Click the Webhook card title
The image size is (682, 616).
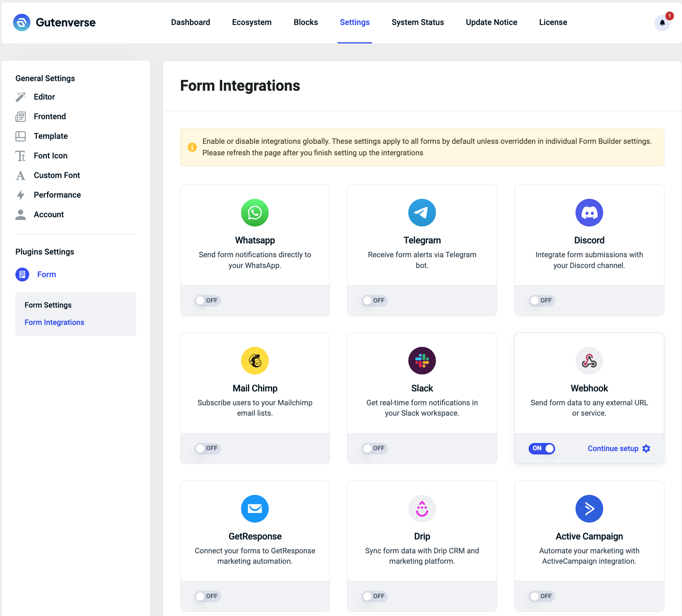(x=589, y=388)
